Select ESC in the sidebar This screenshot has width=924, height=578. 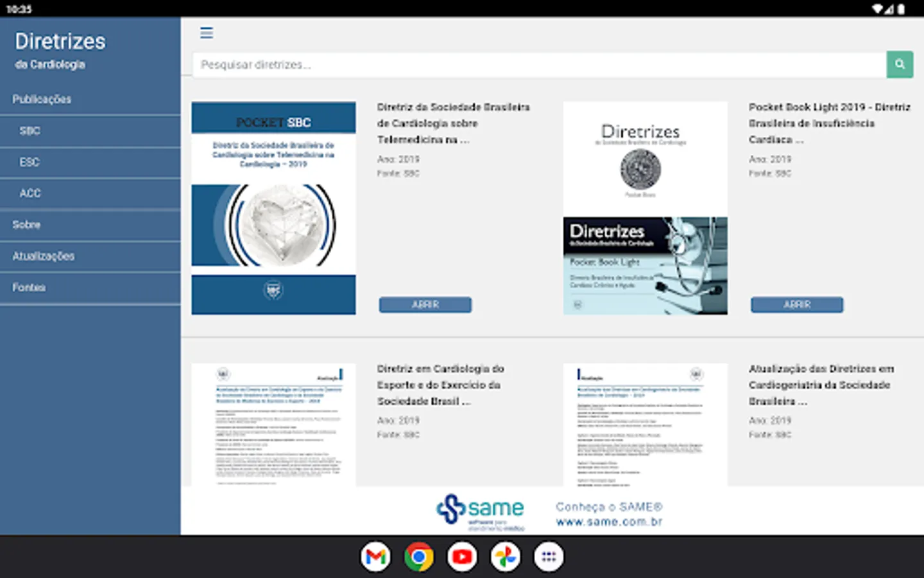pos(90,162)
